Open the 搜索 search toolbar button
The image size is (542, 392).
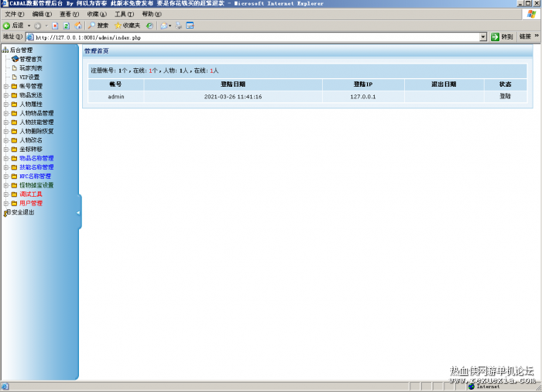click(x=98, y=26)
